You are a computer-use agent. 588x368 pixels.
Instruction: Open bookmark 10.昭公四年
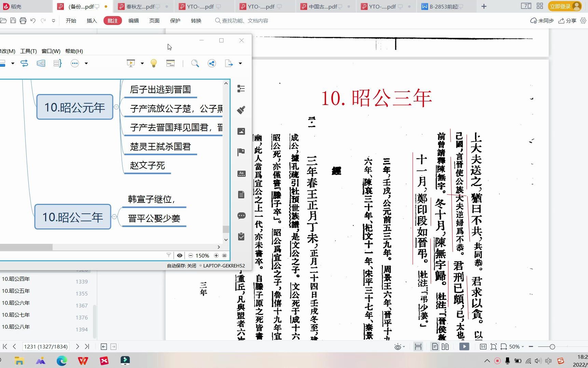pyautogui.click(x=16, y=279)
